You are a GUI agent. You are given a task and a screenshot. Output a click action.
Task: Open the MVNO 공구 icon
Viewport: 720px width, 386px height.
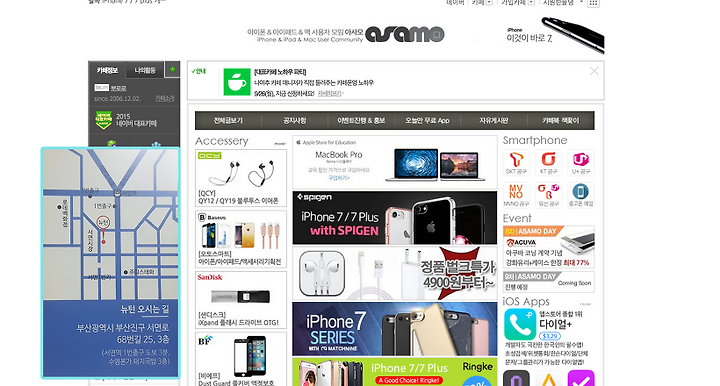[517, 195]
